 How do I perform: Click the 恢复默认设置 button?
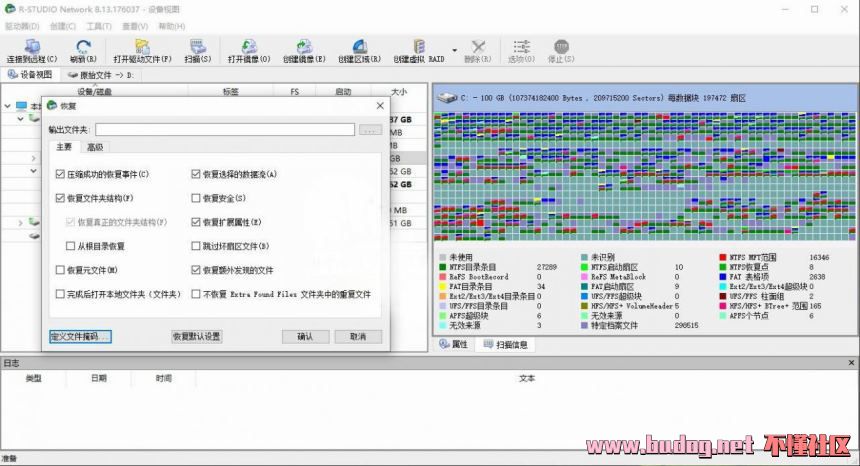pos(196,336)
